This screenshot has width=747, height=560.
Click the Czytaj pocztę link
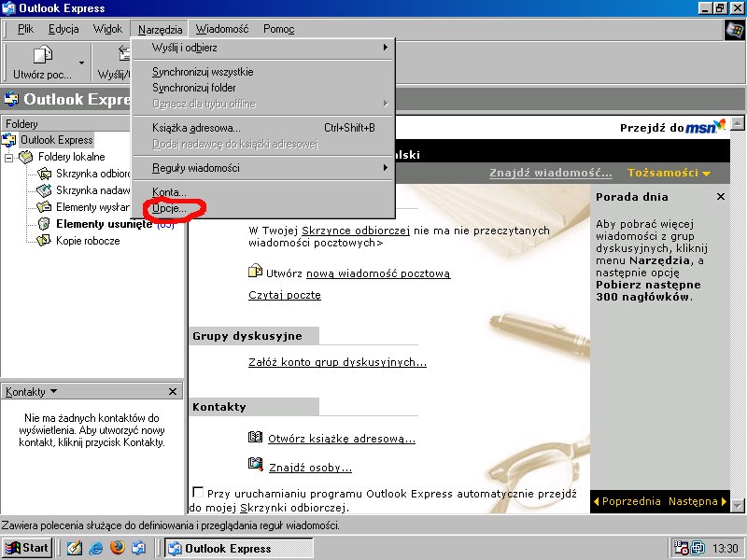[x=285, y=295]
